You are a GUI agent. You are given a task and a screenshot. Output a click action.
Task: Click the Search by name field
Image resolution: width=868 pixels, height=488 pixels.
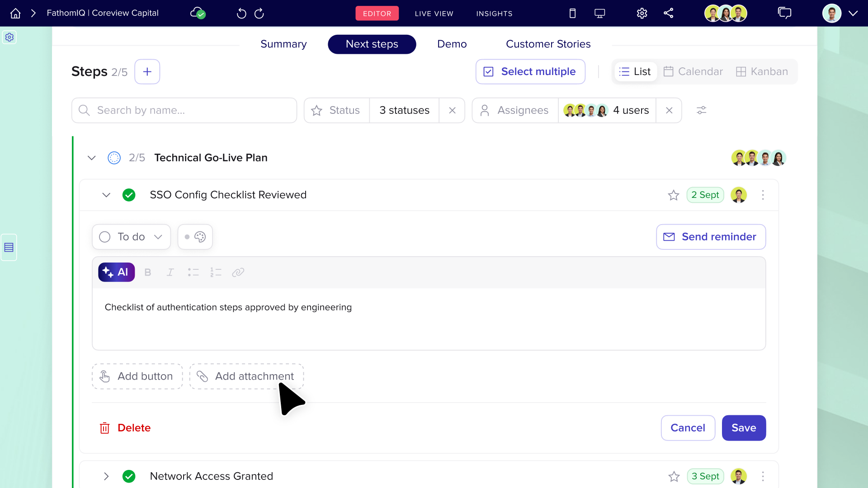(184, 110)
